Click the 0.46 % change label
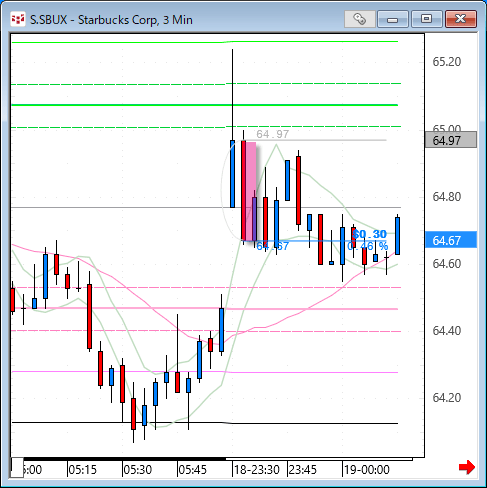Viewport: 487px width, 488px height. (x=368, y=246)
